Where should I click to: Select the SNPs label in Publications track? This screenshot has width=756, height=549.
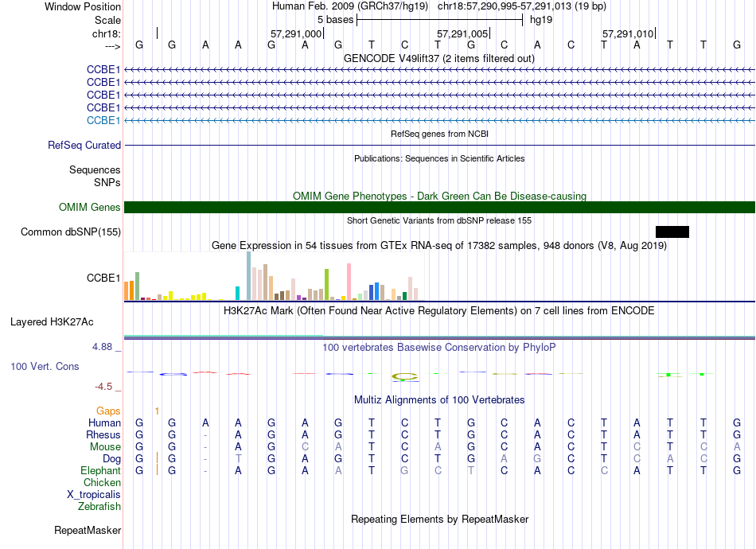point(107,182)
